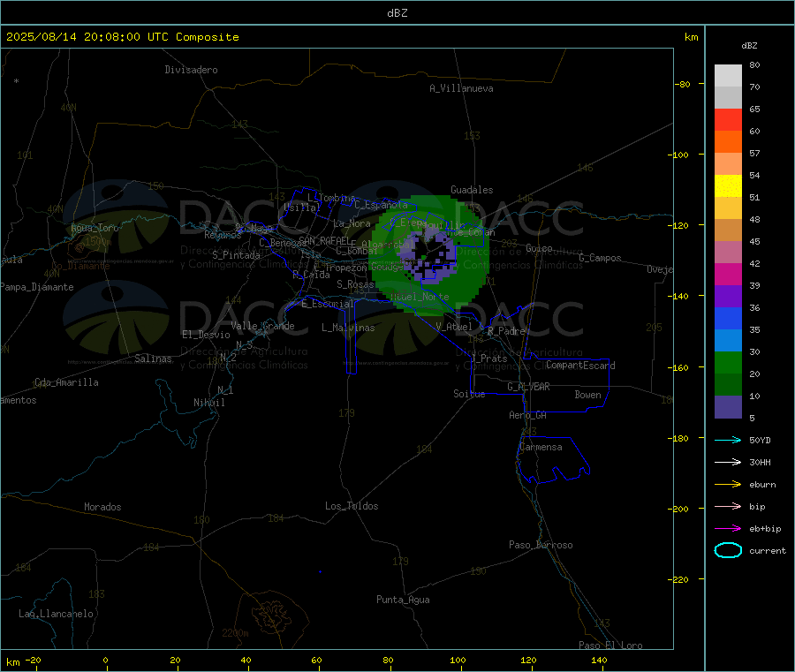Click the Los_Toldos place label
The width and height of the screenshot is (795, 672).
pyautogui.click(x=352, y=506)
